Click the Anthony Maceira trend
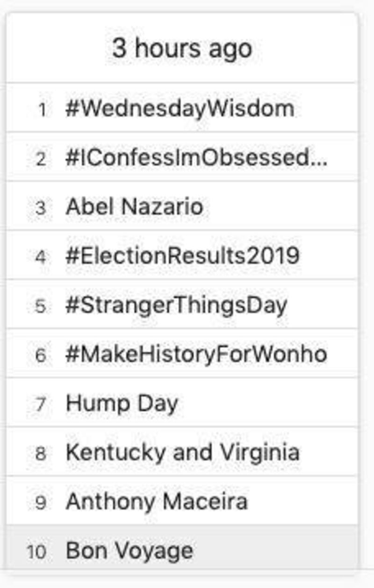Viewport: 374px width, 588px height. (157, 501)
